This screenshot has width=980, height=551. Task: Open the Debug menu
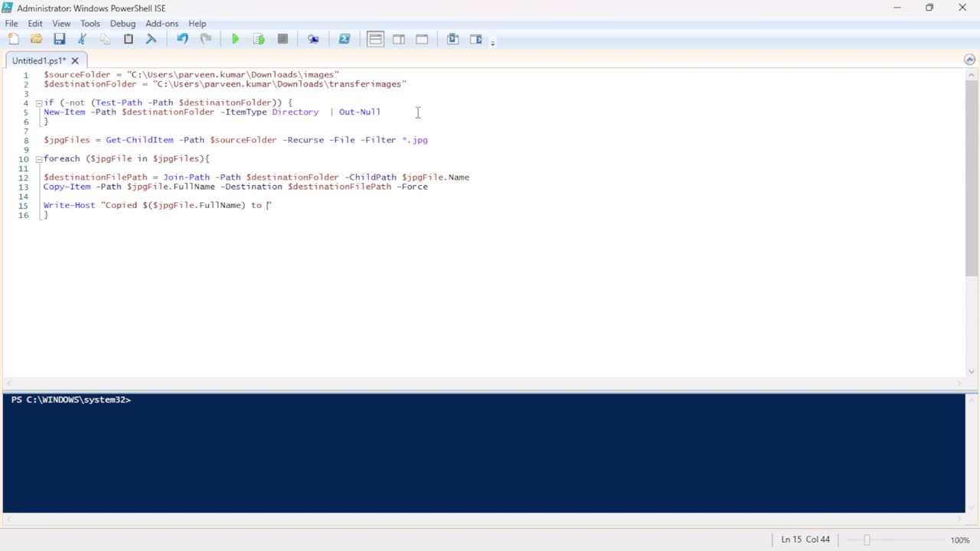(122, 24)
